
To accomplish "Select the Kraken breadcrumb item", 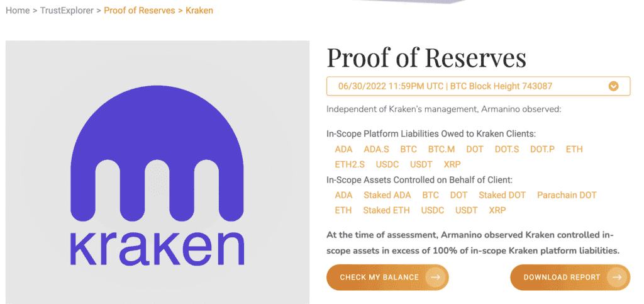I will pyautogui.click(x=199, y=11).
